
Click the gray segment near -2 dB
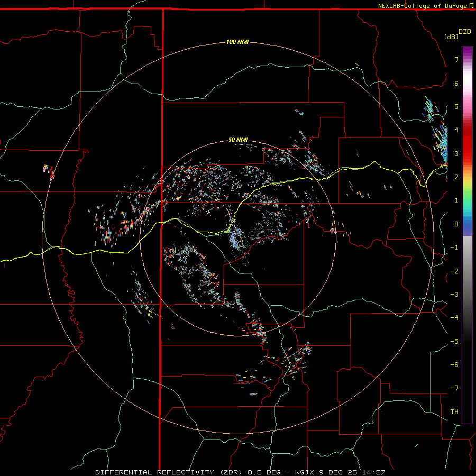(x=467, y=271)
